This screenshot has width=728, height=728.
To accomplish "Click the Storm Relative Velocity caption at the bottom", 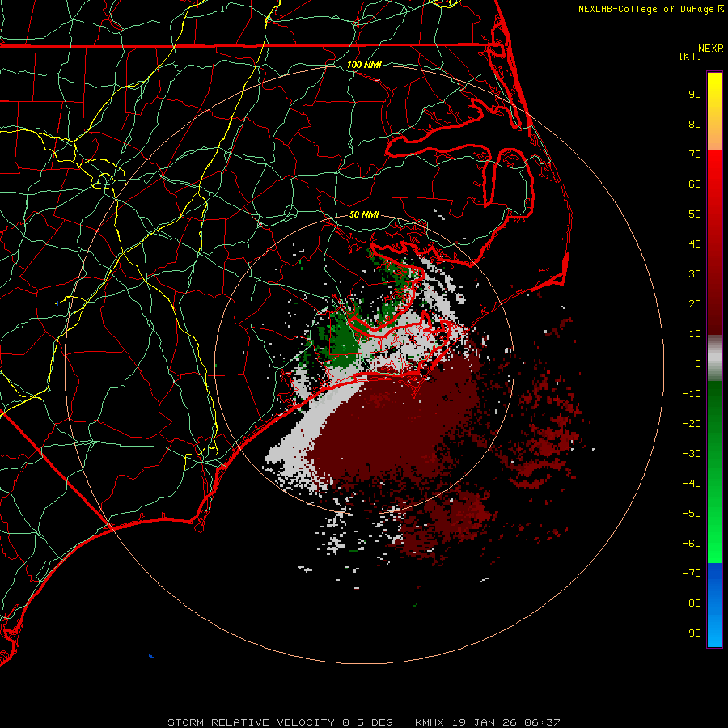I will (364, 722).
